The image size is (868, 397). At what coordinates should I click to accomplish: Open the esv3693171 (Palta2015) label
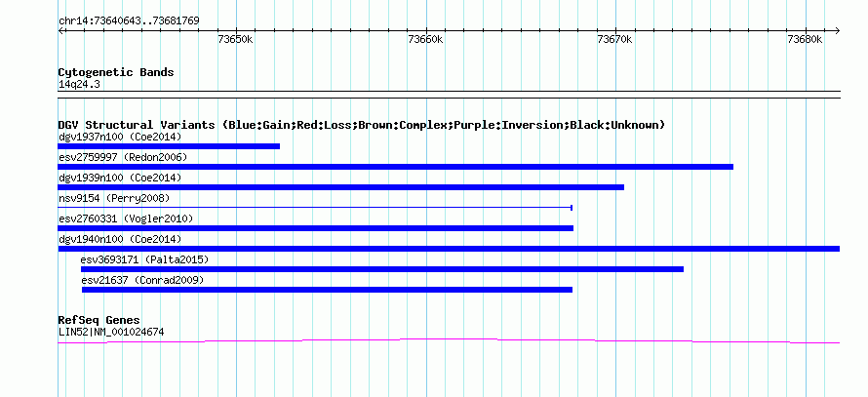[x=144, y=259]
